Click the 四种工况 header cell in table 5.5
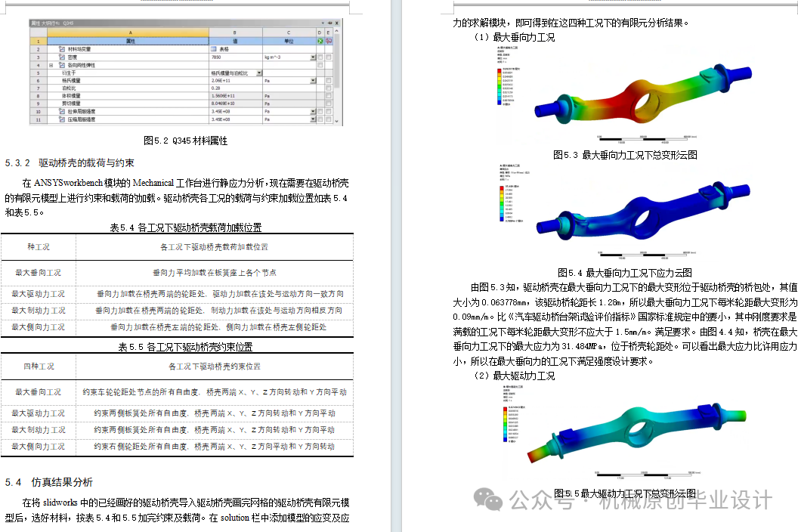 39,367
